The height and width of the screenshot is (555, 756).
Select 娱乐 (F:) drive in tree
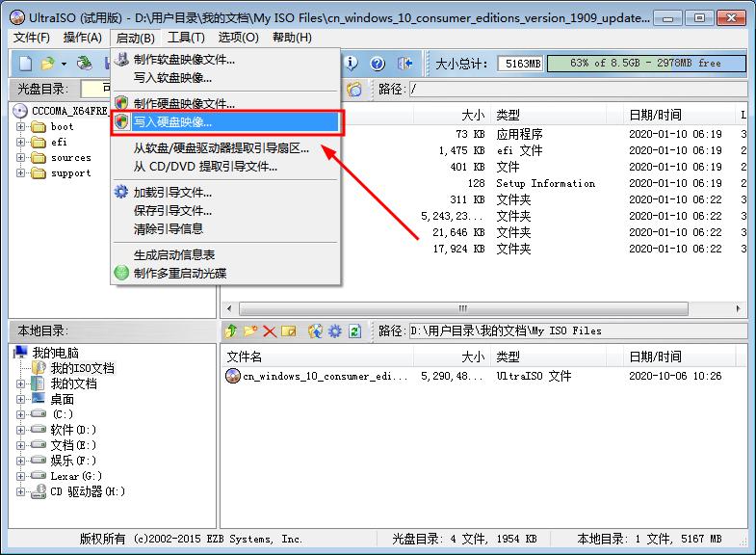click(73, 461)
